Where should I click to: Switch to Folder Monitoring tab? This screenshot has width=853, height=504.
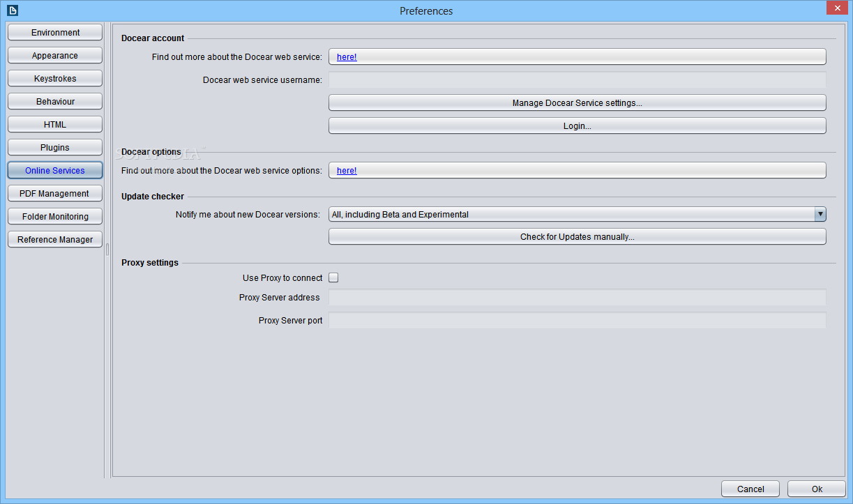click(55, 217)
